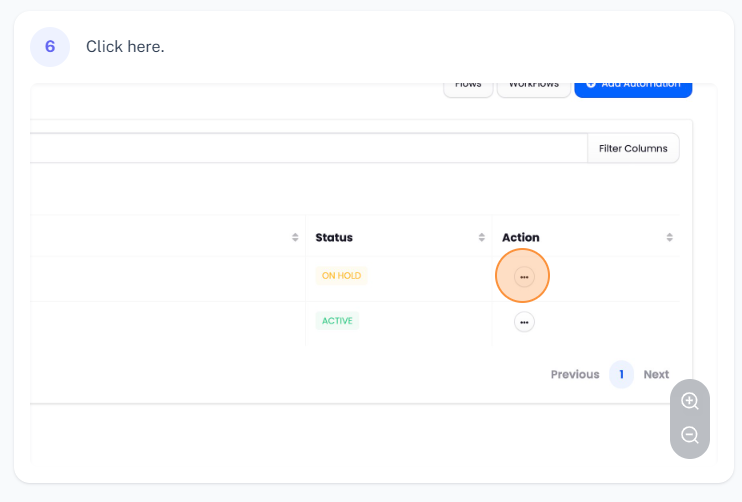
Task: Click the step 6 number badge
Action: click(x=50, y=46)
